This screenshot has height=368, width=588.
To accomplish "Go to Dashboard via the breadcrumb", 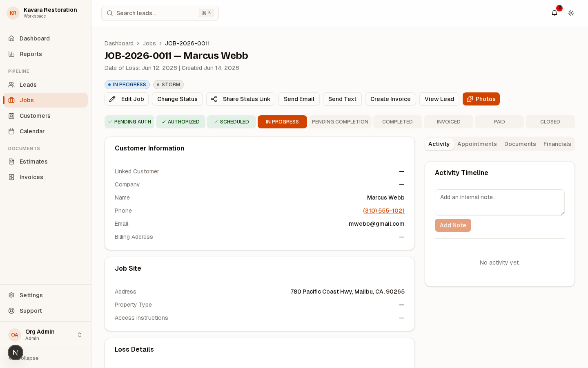I will (x=119, y=43).
